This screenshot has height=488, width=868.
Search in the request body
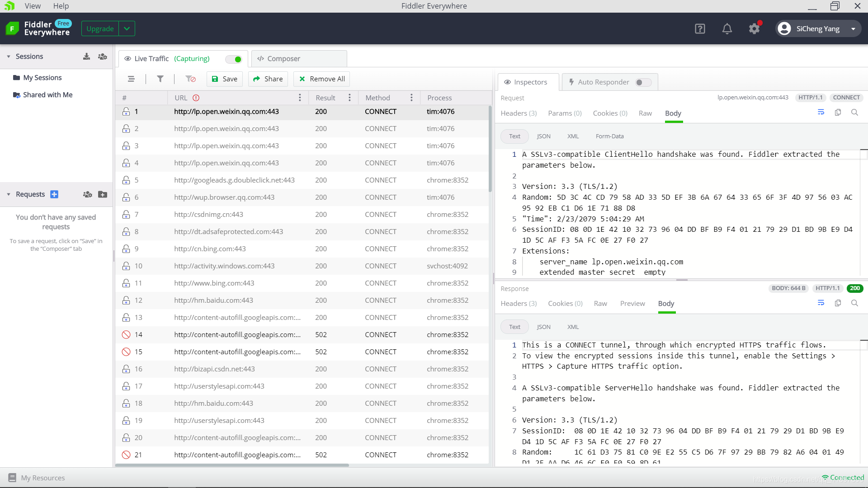(854, 113)
